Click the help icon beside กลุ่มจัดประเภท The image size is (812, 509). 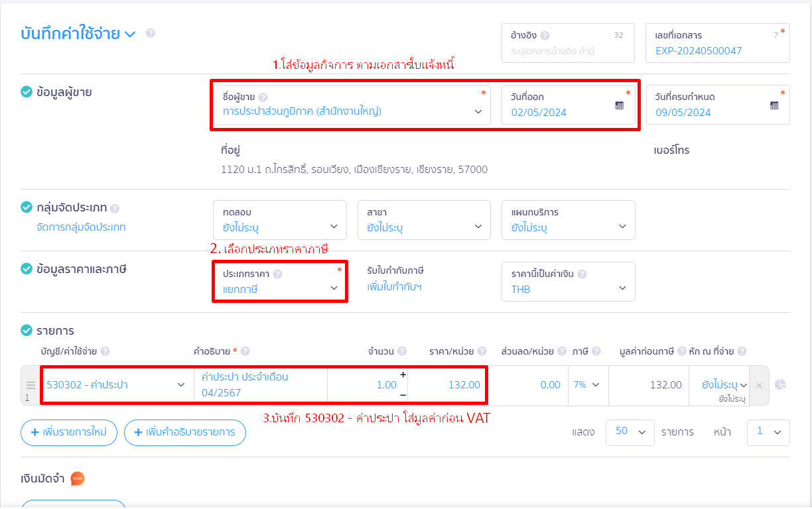(x=115, y=208)
